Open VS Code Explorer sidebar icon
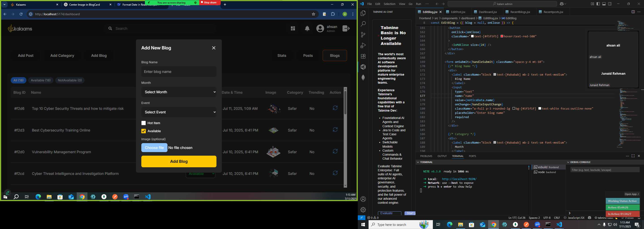This screenshot has height=229, width=644. [x=363, y=13]
